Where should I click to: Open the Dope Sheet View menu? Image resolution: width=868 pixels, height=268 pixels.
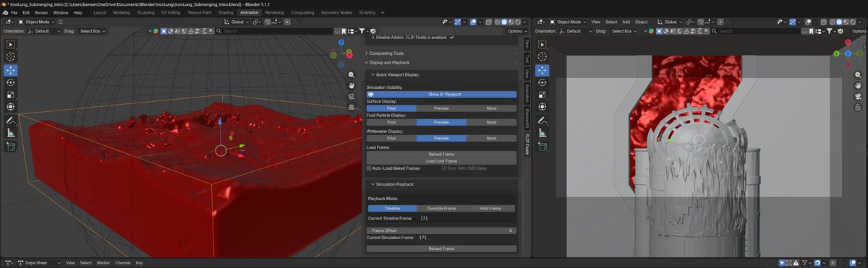pyautogui.click(x=70, y=263)
